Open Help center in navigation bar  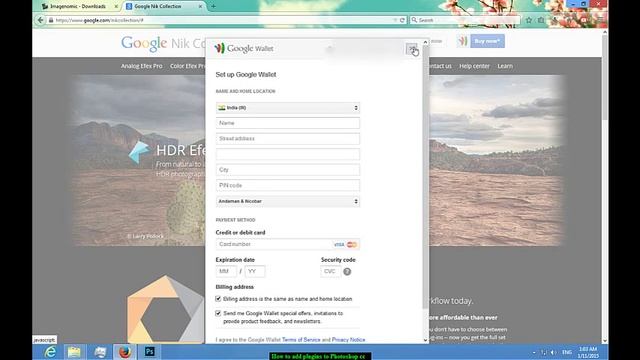click(474, 66)
